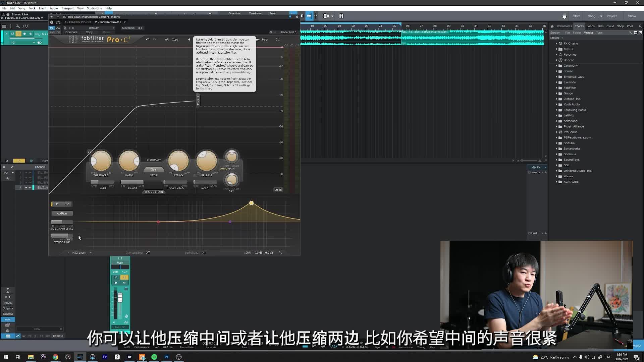Click the Compare button
This screenshot has width=644, height=362.
71,32
